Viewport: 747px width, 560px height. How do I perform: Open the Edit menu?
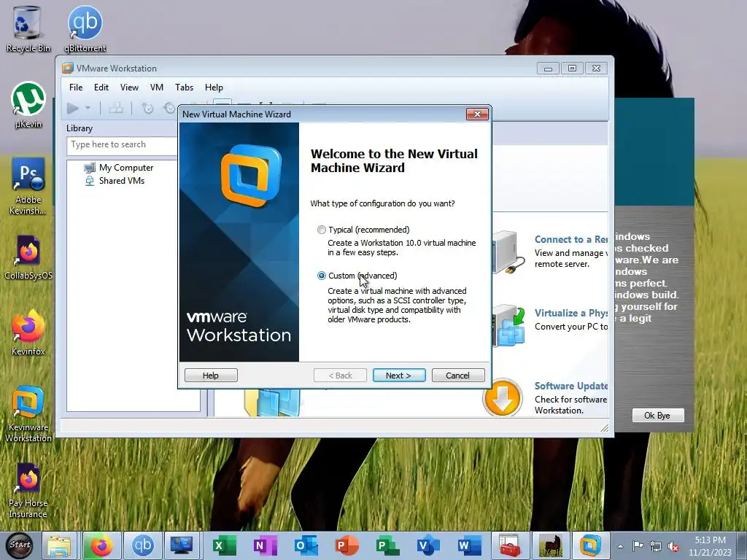pyautogui.click(x=101, y=87)
